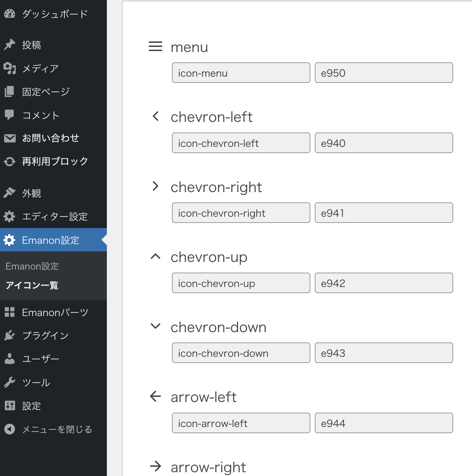Open the Emanon設定 submenu link
This screenshot has width=472, height=476.
click(x=32, y=266)
